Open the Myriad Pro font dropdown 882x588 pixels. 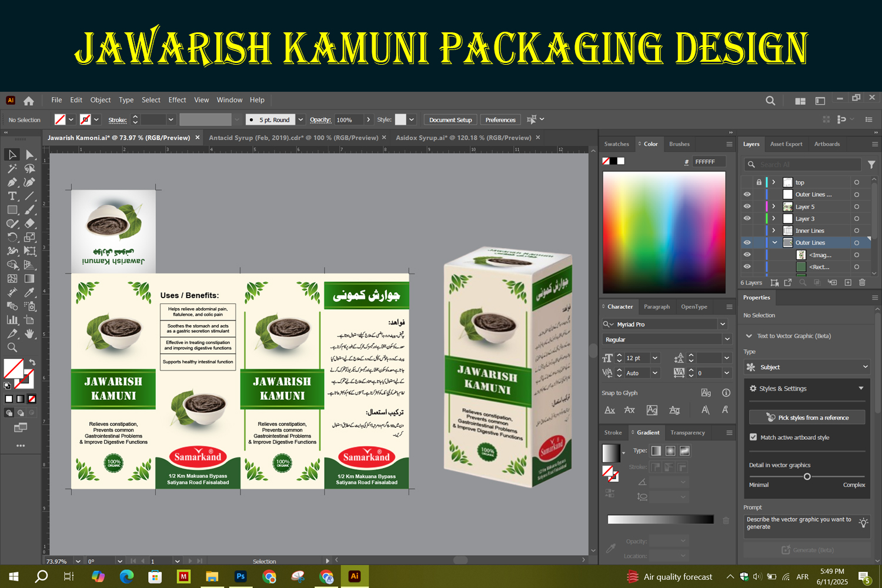723,324
